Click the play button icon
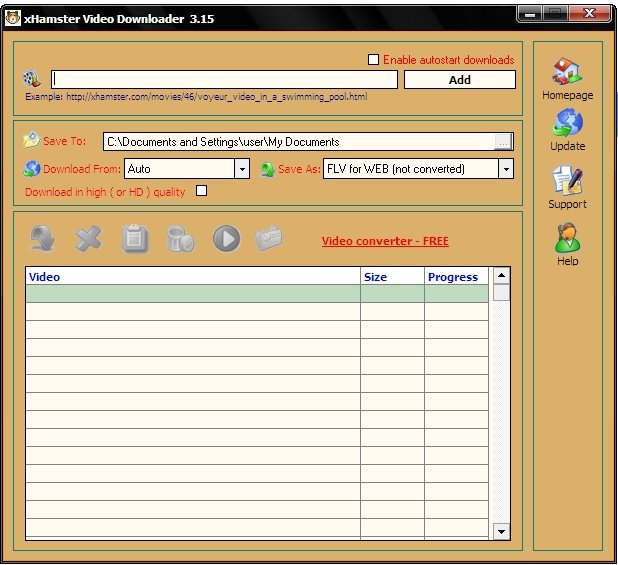Screen dimensions: 618x565 pyautogui.click(x=226, y=239)
